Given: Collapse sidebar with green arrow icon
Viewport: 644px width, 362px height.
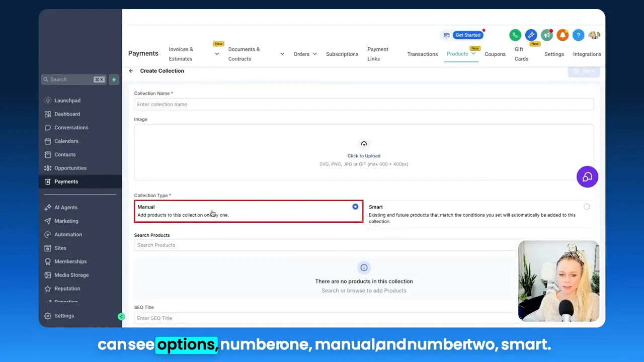Looking at the screenshot, I should tap(121, 317).
